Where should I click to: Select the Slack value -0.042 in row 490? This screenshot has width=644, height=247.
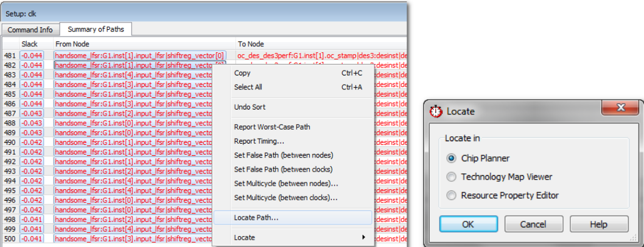[x=32, y=142]
